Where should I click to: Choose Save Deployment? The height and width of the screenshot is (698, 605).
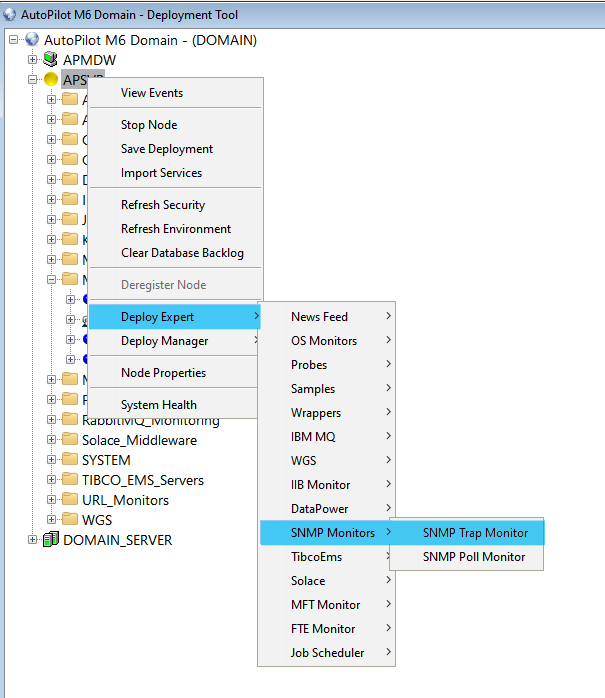click(175, 149)
